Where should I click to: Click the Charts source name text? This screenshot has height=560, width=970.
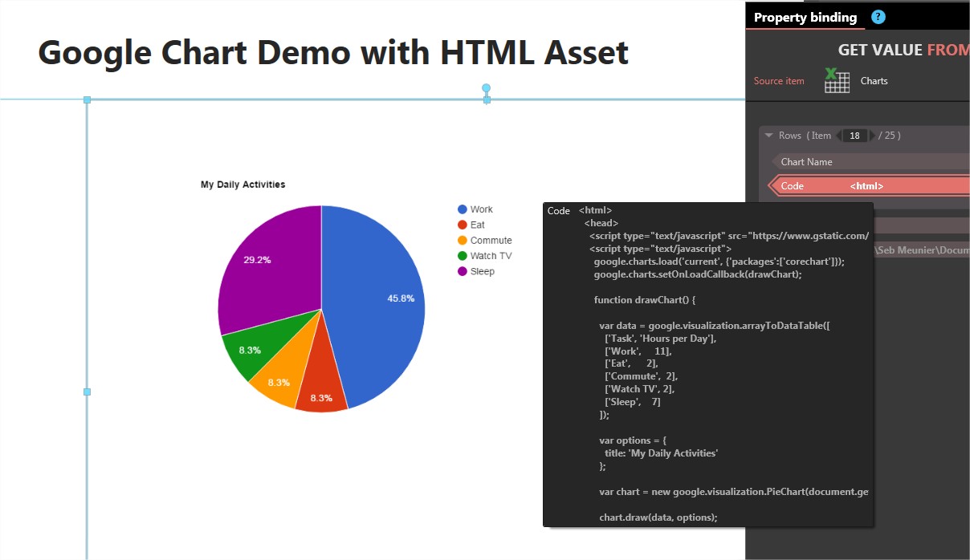pyautogui.click(x=874, y=81)
